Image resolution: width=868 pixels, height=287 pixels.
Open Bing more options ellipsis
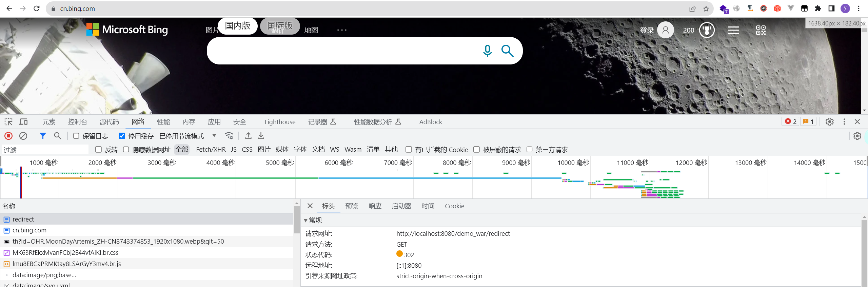click(x=342, y=30)
